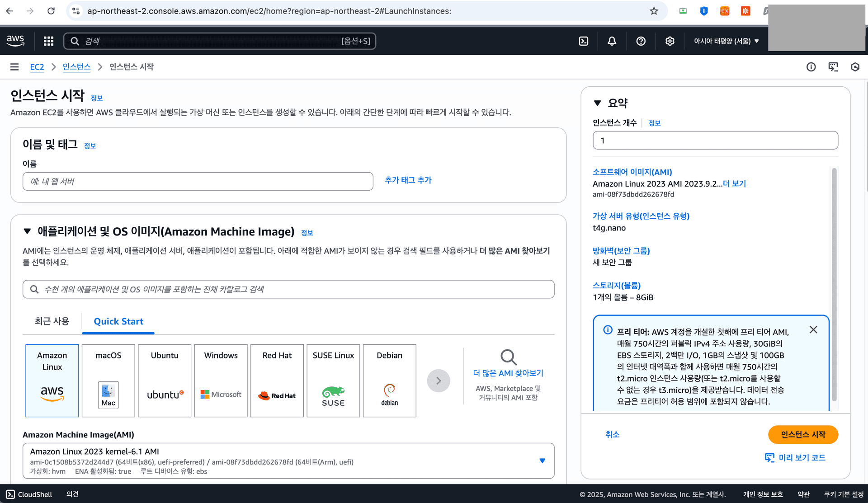The width and height of the screenshot is (868, 503).
Task: Launch CloudShell from the top navigation
Action: pyautogui.click(x=583, y=41)
